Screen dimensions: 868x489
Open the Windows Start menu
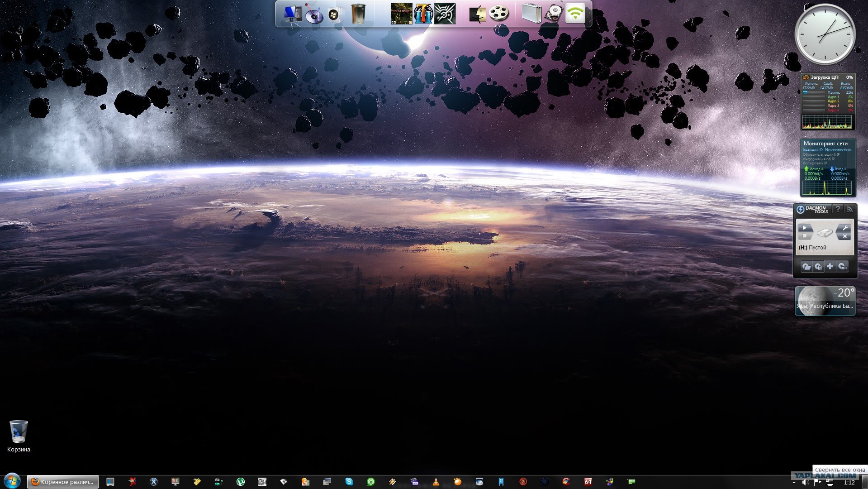point(12,481)
